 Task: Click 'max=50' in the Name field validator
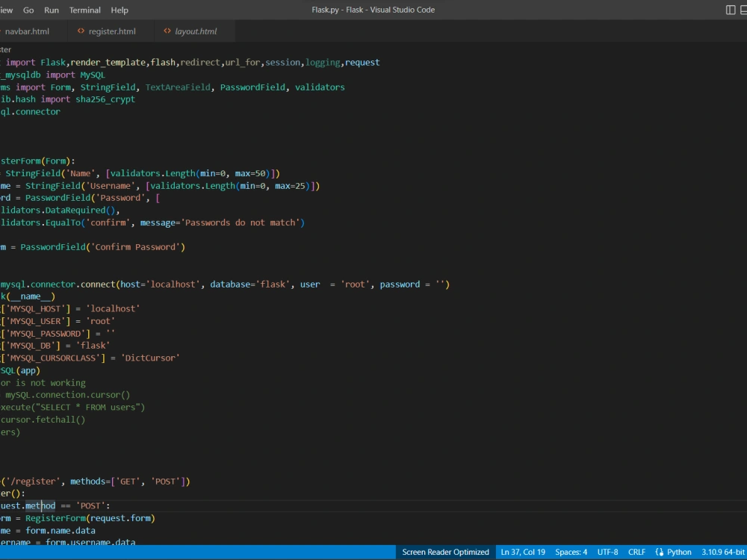(x=250, y=173)
